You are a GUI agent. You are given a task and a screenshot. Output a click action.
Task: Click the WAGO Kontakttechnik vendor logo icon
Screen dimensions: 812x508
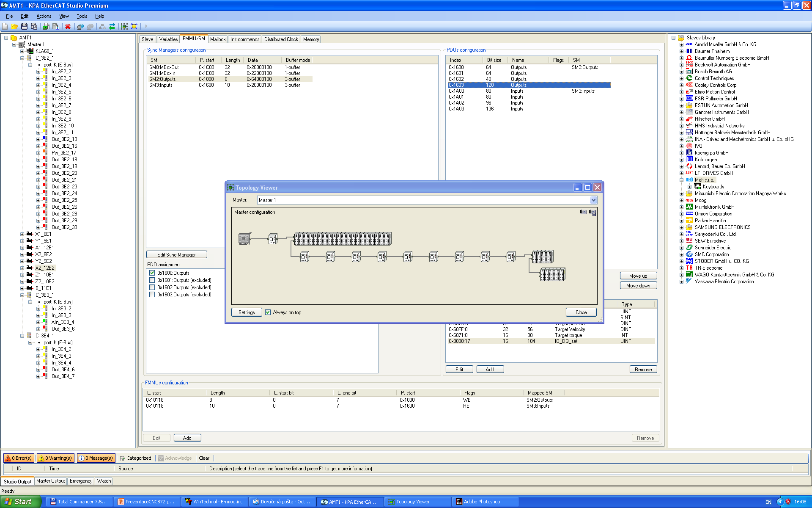click(689, 275)
